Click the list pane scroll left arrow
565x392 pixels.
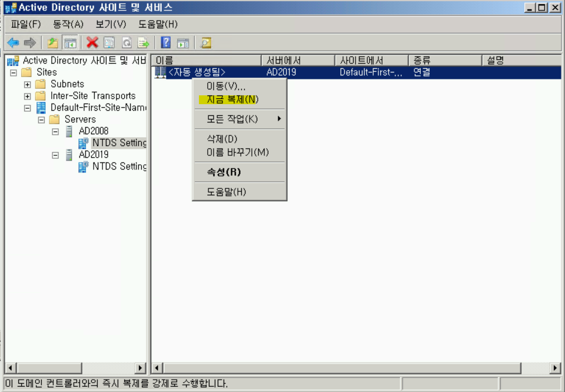157,368
